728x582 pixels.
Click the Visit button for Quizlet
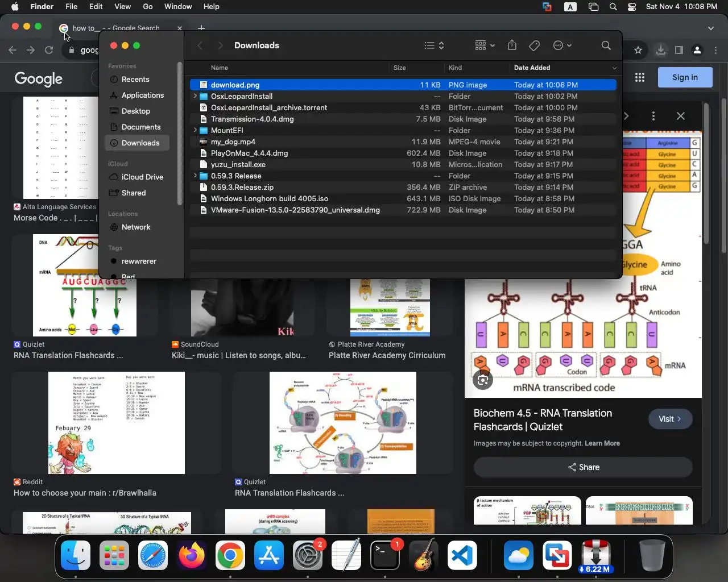tap(671, 419)
